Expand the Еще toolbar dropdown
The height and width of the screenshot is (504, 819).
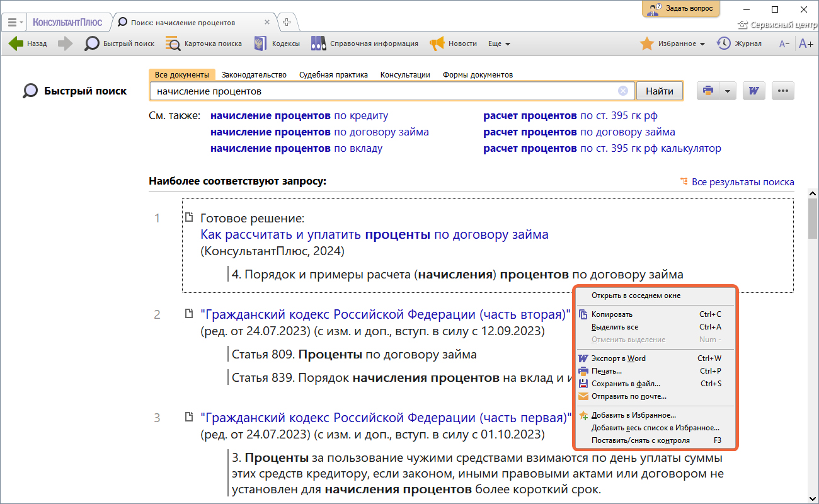[499, 43]
